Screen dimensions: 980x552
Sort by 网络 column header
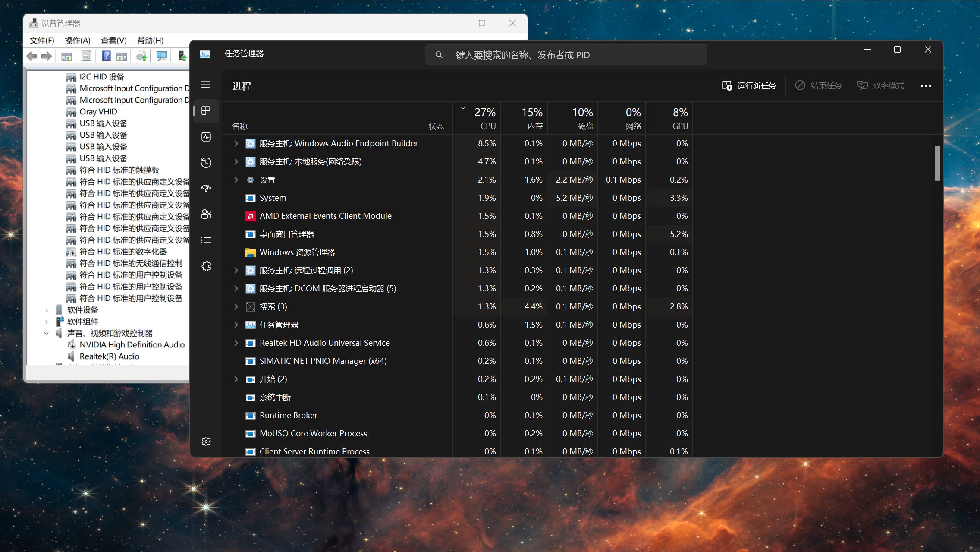click(x=622, y=118)
